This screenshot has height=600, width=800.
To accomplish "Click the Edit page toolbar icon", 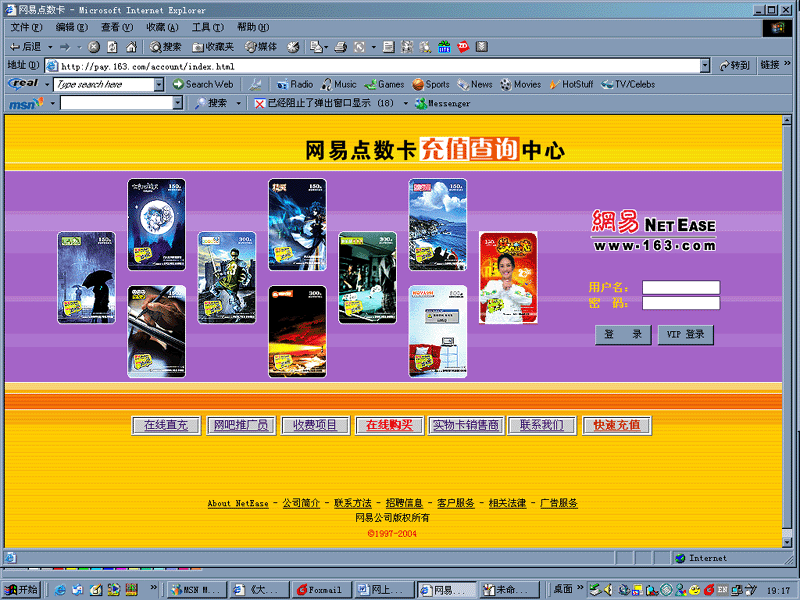I will tap(360, 47).
